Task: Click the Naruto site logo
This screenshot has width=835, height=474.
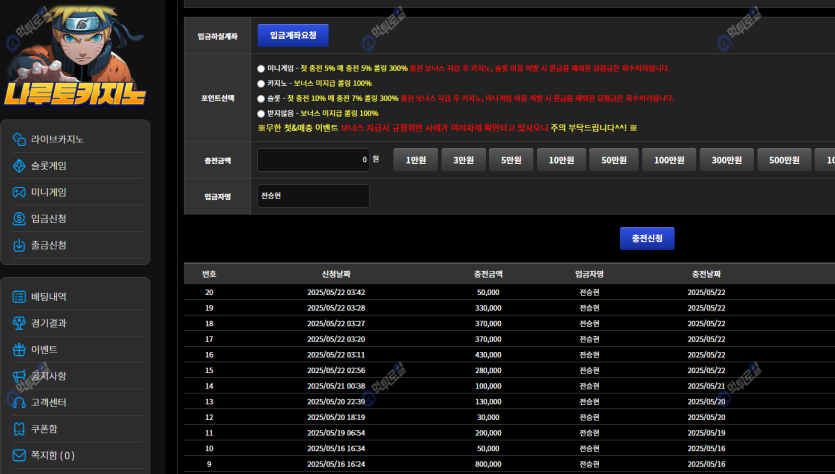Action: [74, 57]
